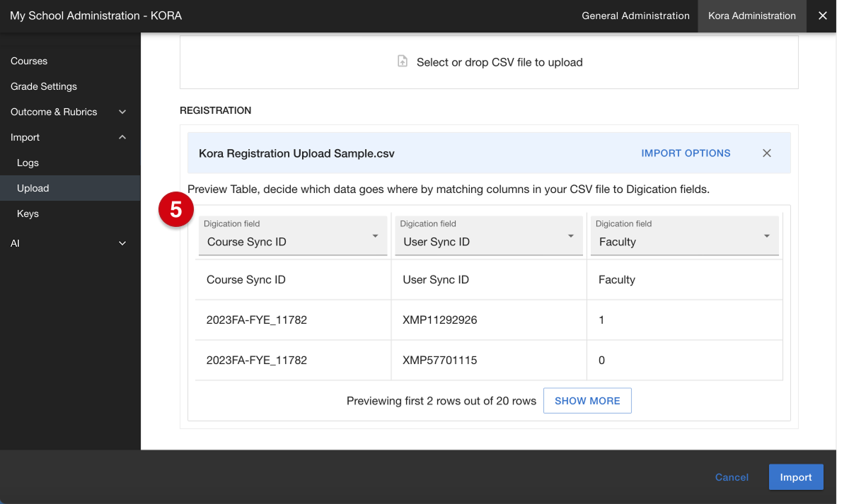The height and width of the screenshot is (504, 849).
Task: Click the Faculty value 1 cell
Action: [x=685, y=320]
